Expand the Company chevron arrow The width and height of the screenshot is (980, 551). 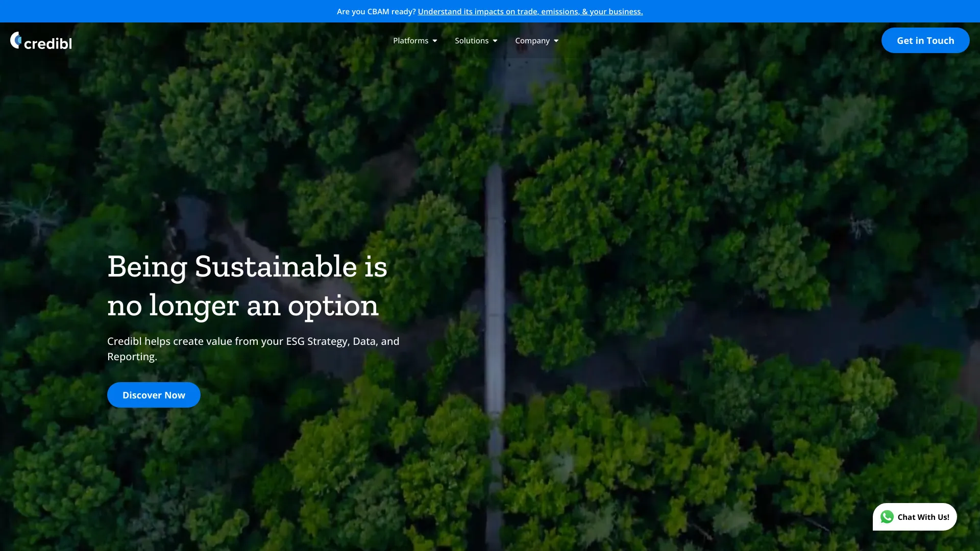(555, 40)
